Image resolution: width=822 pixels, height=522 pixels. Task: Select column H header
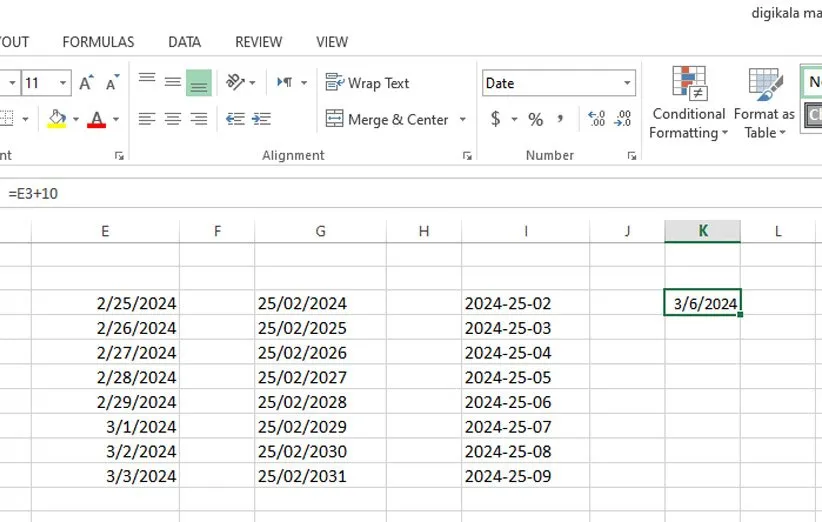pyautogui.click(x=424, y=231)
